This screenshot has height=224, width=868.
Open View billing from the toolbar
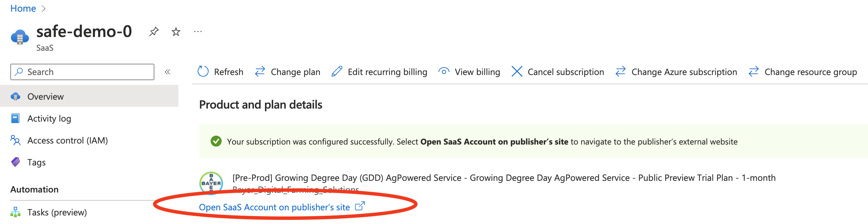(x=469, y=72)
